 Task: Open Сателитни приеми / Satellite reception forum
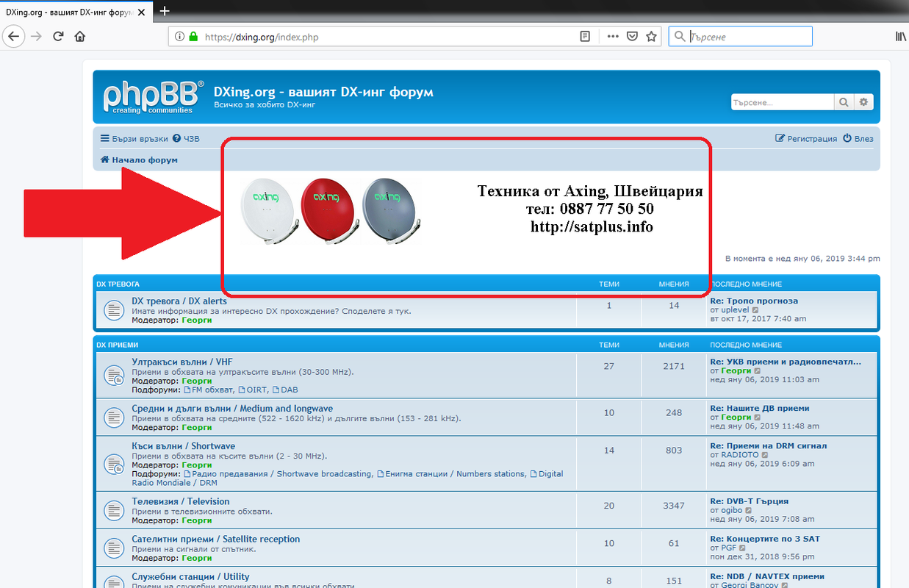coord(216,539)
